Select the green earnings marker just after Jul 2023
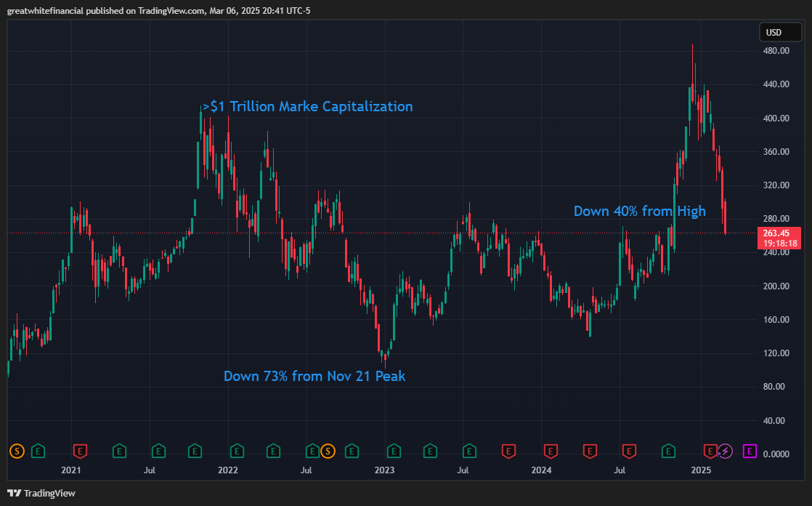 click(469, 451)
